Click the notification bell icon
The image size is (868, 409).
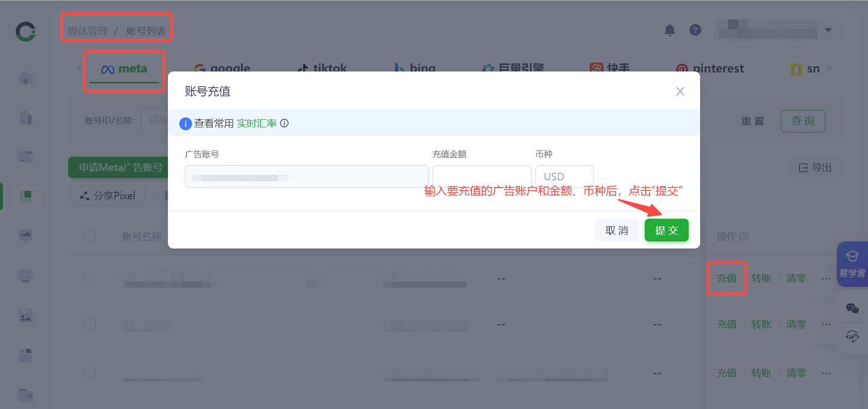click(669, 30)
